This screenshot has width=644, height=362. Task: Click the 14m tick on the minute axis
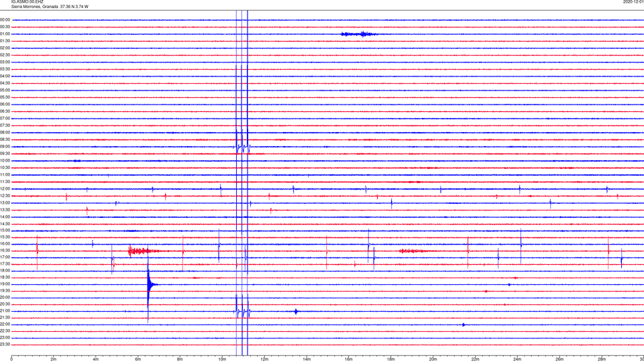click(307, 359)
